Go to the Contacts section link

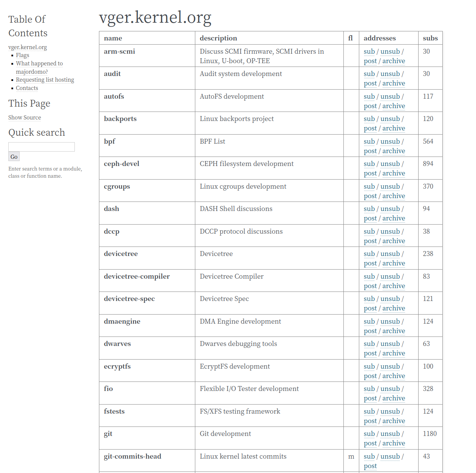[27, 88]
